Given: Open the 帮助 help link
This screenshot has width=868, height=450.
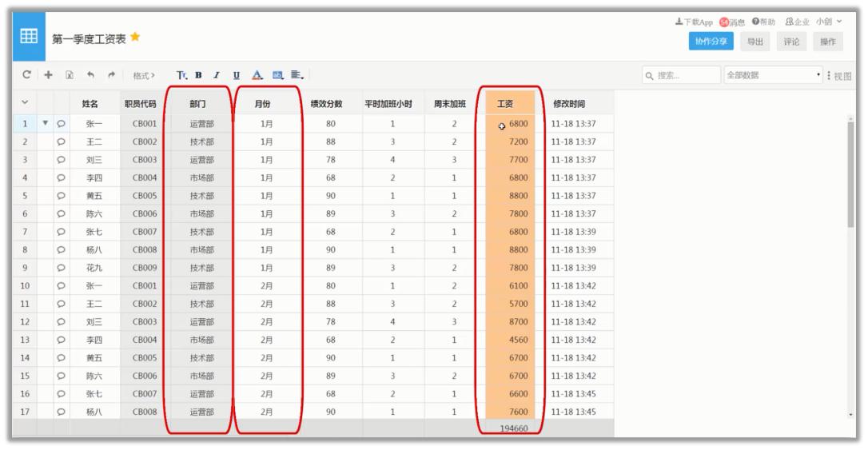Looking at the screenshot, I should point(763,22).
